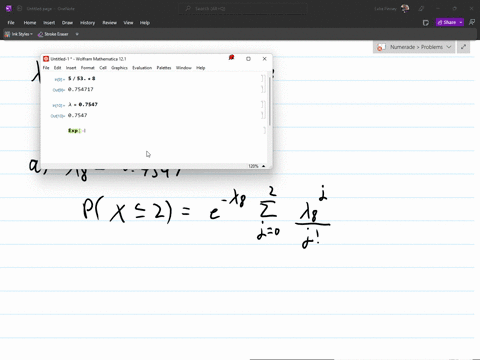Click the input λ = 0.7547
Image resolution: width=480 pixels, height=360 pixels.
pos(83,104)
